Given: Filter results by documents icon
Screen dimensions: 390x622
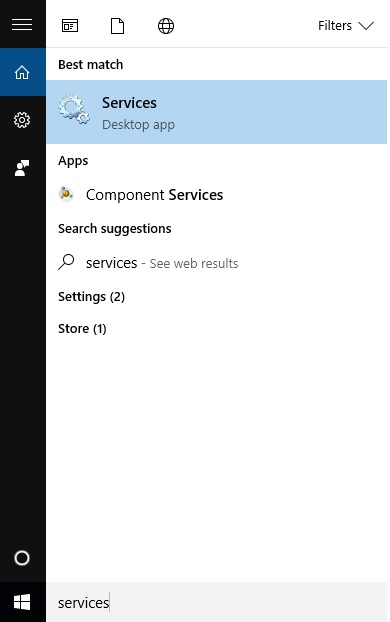Looking at the screenshot, I should tap(117, 26).
